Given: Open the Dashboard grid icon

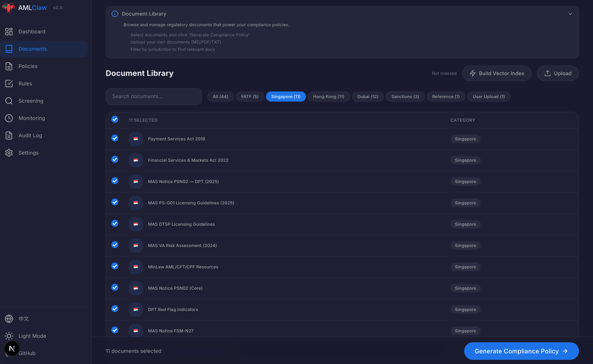Looking at the screenshot, I should point(9,31).
